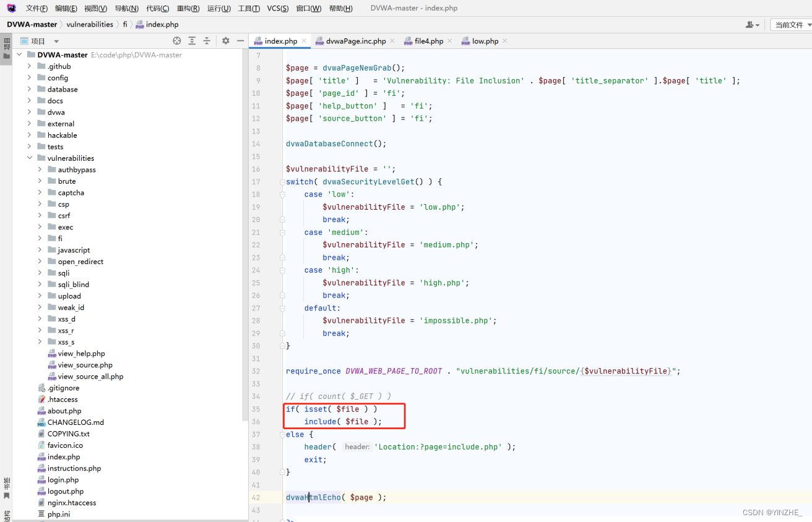Toggle fold marker at switch statement line 17

tap(282, 182)
